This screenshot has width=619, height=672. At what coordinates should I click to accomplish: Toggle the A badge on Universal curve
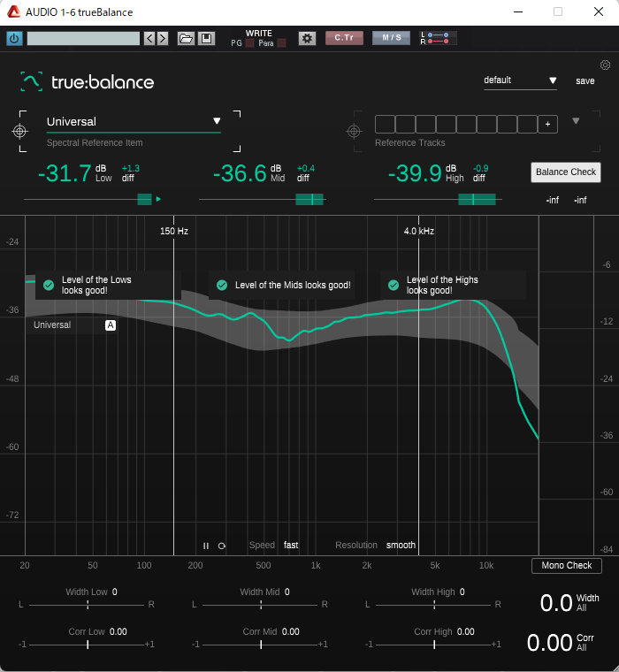[x=111, y=325]
